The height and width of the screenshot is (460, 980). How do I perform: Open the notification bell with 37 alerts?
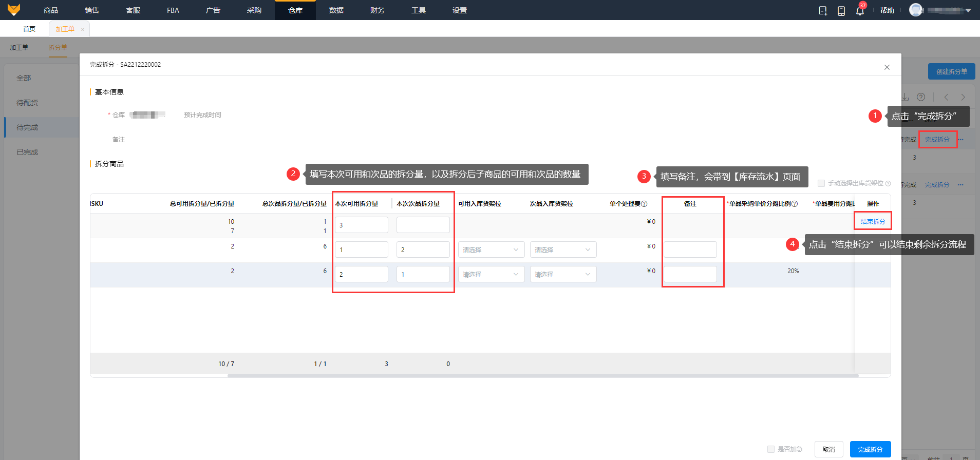click(x=860, y=11)
